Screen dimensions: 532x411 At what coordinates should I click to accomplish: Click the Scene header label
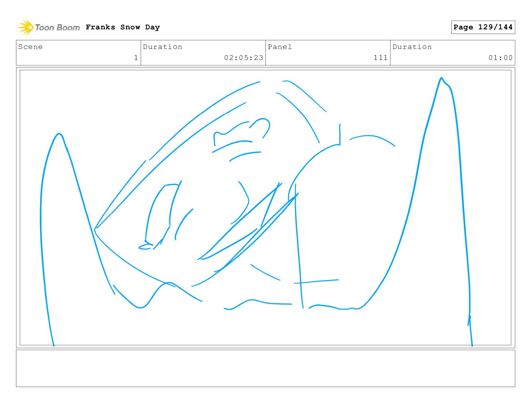pos(30,47)
